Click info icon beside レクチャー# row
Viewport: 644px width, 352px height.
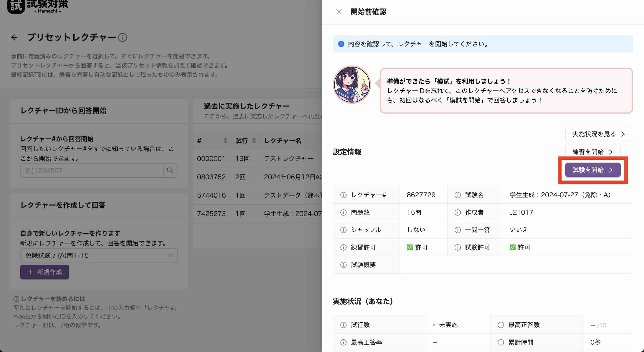(x=343, y=195)
